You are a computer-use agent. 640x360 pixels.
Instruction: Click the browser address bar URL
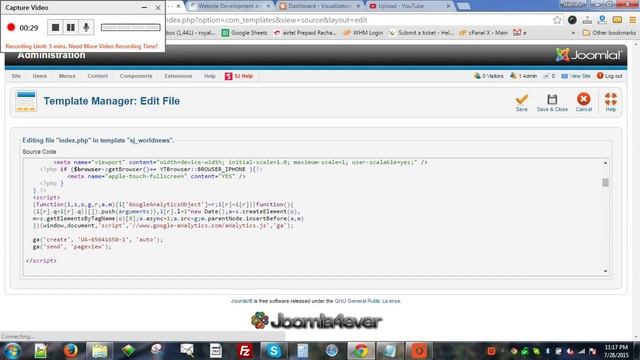click(267, 20)
